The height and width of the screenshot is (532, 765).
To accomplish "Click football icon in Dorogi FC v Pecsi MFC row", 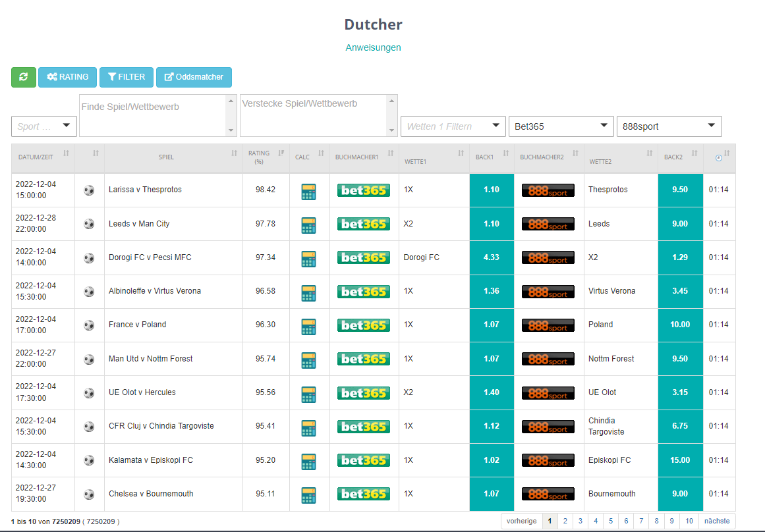I will (x=89, y=257).
